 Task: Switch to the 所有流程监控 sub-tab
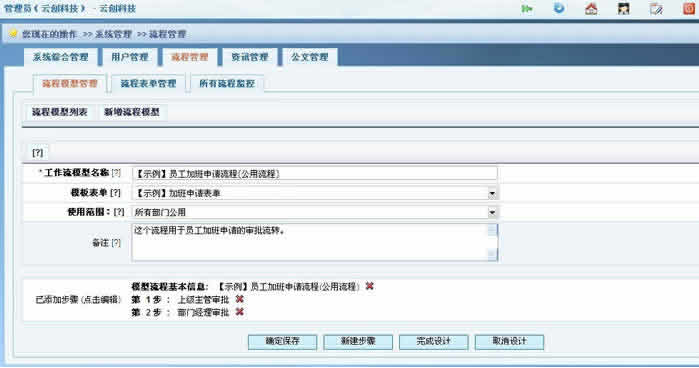coord(227,83)
